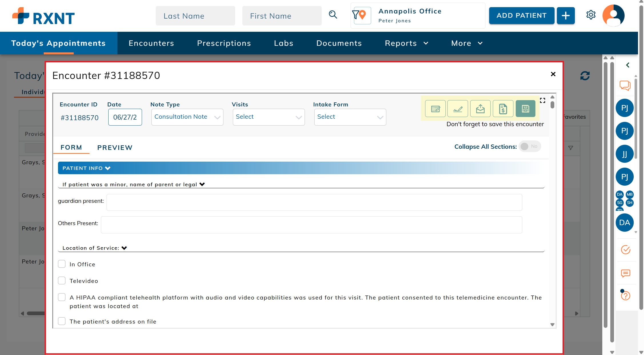This screenshot has width=644, height=355.
Task: Click the signature pen sign icon
Action: pos(458,109)
